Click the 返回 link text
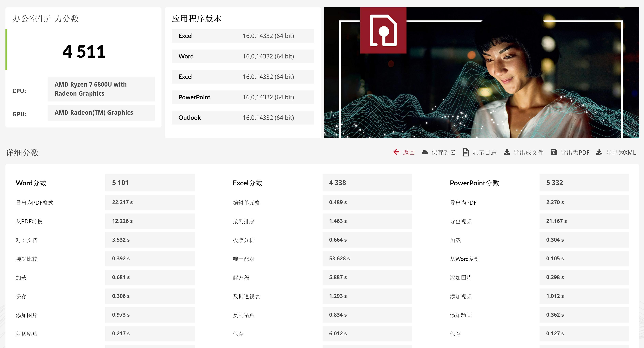 pos(409,153)
